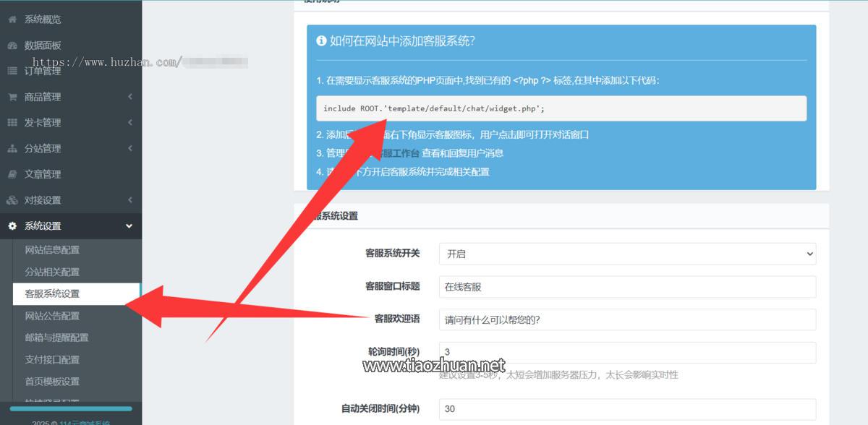Click the book icon beside 文章管理
868x425 pixels.
point(12,174)
